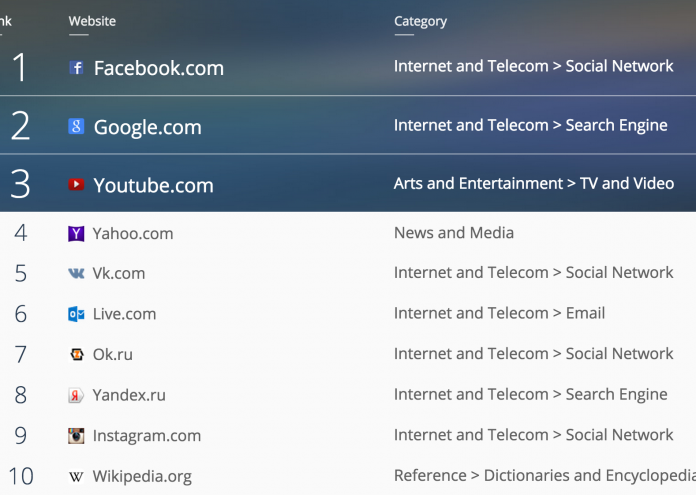Click the 'News and Media' category

tap(454, 233)
